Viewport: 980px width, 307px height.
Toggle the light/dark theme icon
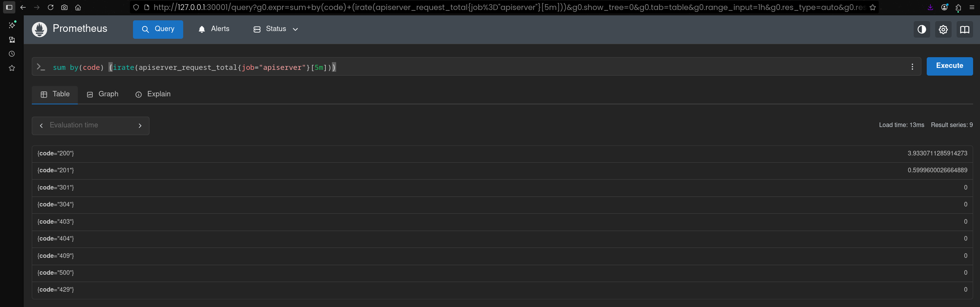[x=922, y=30]
